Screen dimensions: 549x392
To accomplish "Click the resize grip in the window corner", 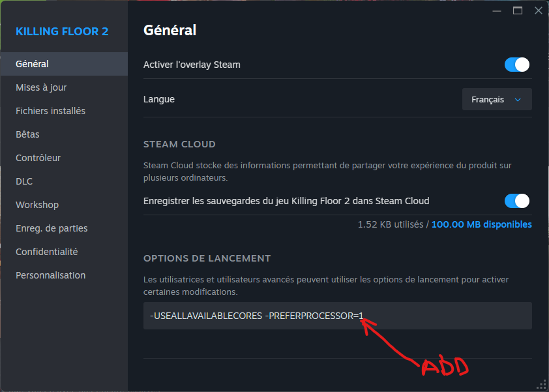I will click(541, 385).
